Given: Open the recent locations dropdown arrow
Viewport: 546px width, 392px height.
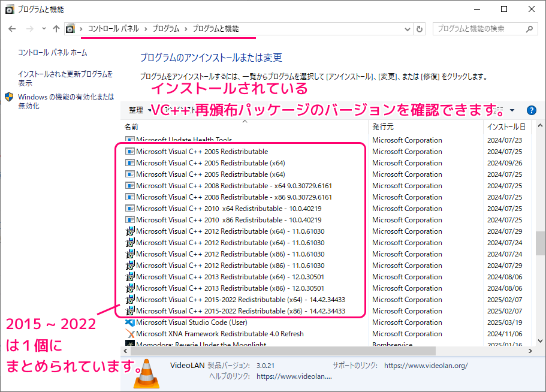Looking at the screenshot, I should click(44, 29).
